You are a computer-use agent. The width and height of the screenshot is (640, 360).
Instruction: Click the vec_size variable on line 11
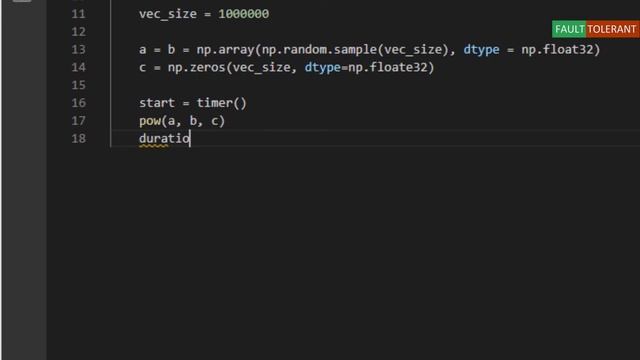coord(168,14)
